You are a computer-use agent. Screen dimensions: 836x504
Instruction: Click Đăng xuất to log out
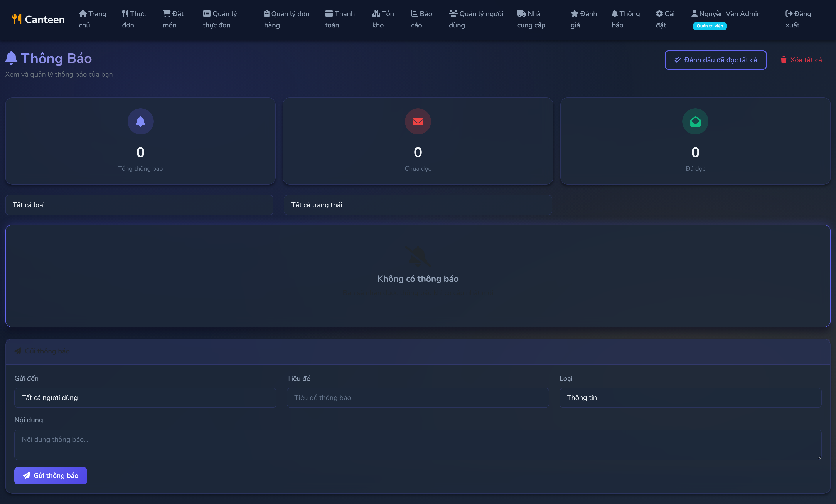(798, 19)
